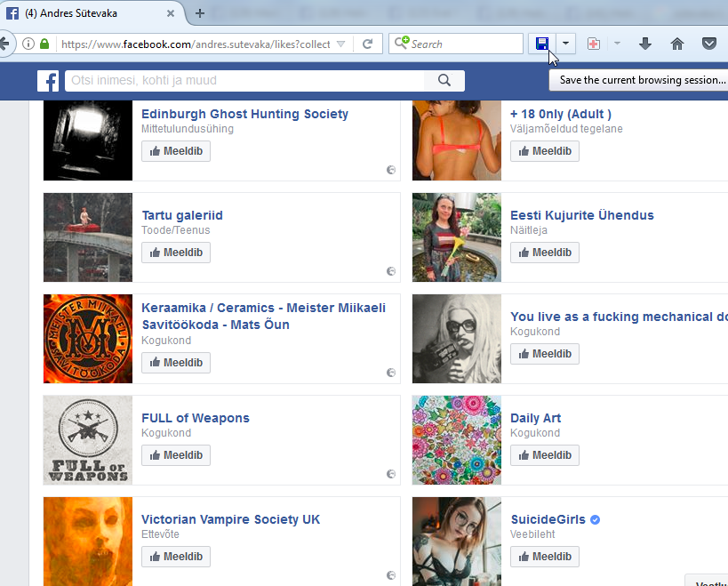
Task: Click the Meister Miikaeli Savitöökoda logo thumbnail
Action: pyautogui.click(x=88, y=339)
